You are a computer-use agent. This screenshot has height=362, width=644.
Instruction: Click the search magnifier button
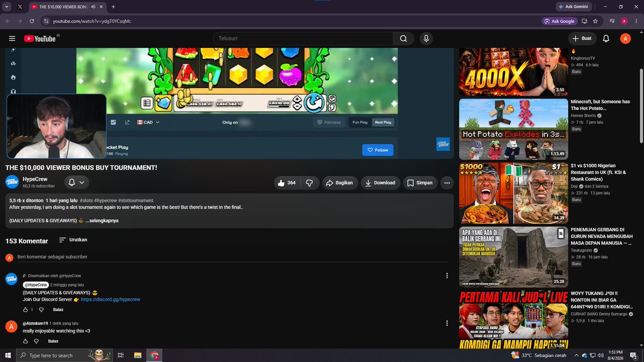tap(403, 39)
